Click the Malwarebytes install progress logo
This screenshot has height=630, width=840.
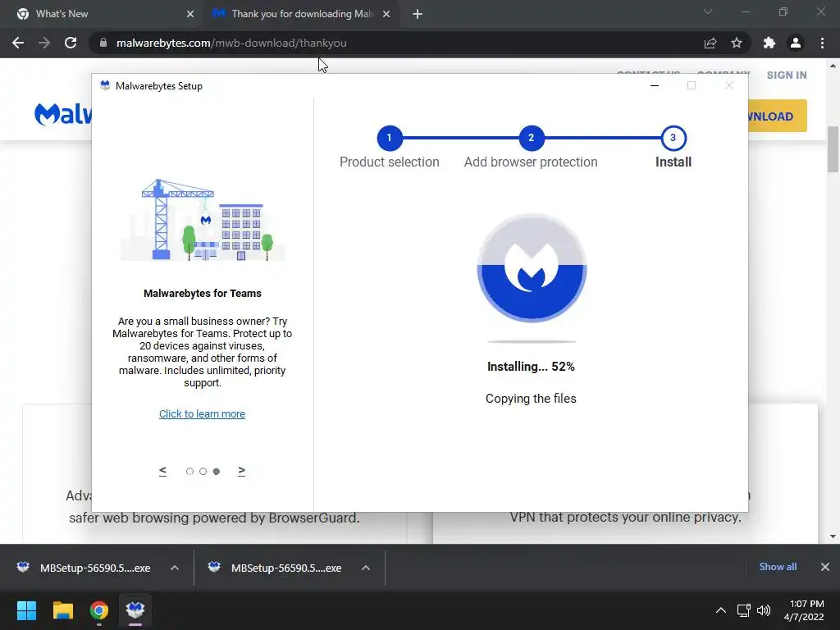click(x=532, y=268)
